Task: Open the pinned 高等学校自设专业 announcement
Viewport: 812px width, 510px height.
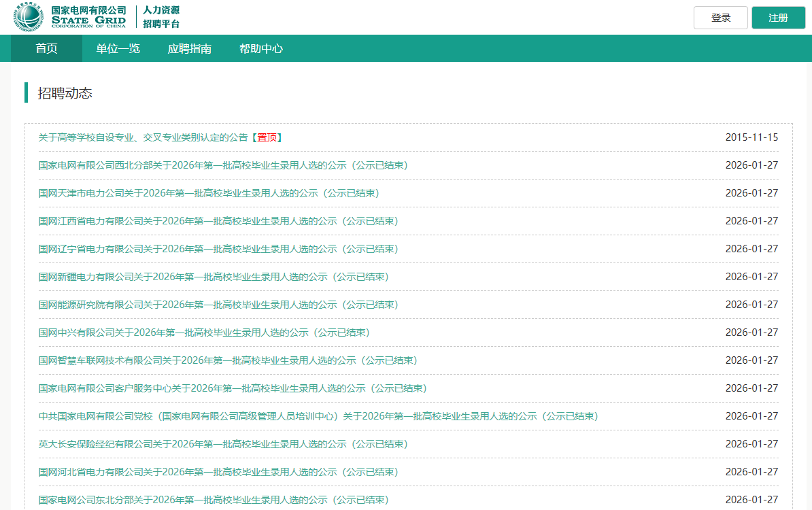Action: pos(143,137)
